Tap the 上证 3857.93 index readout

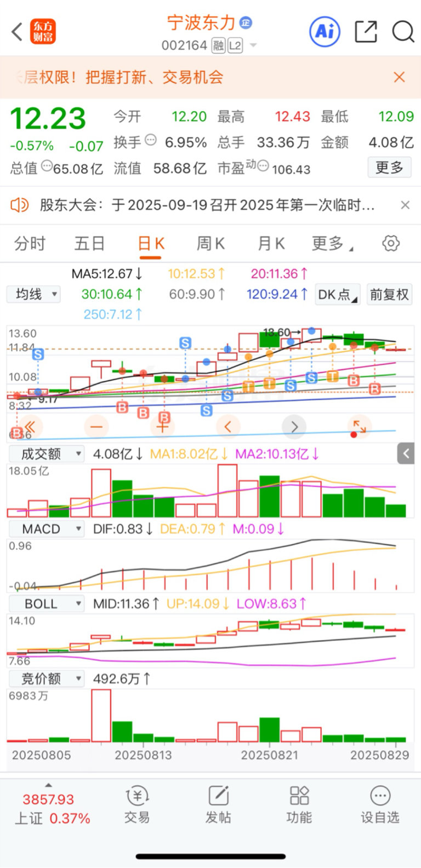[53, 809]
